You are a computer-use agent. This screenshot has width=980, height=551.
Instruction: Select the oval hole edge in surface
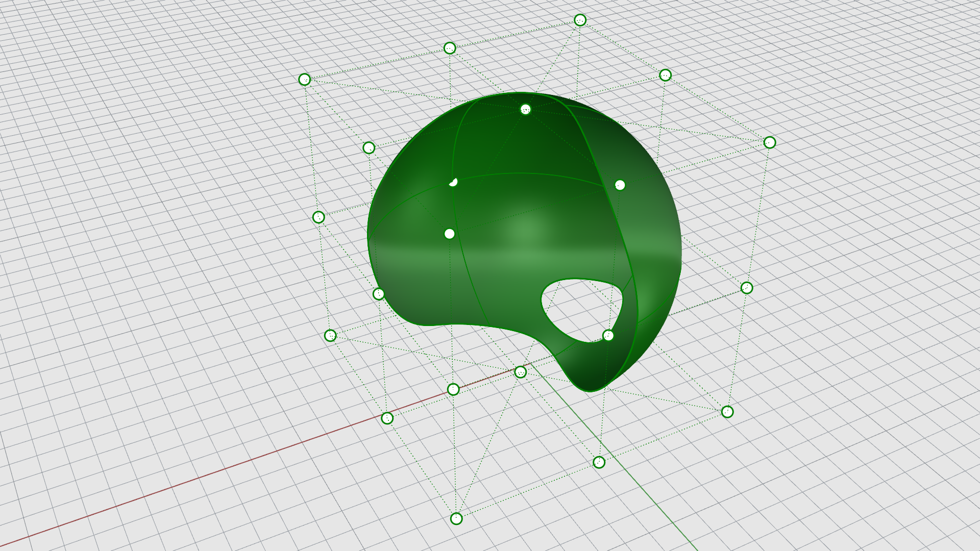(542, 298)
